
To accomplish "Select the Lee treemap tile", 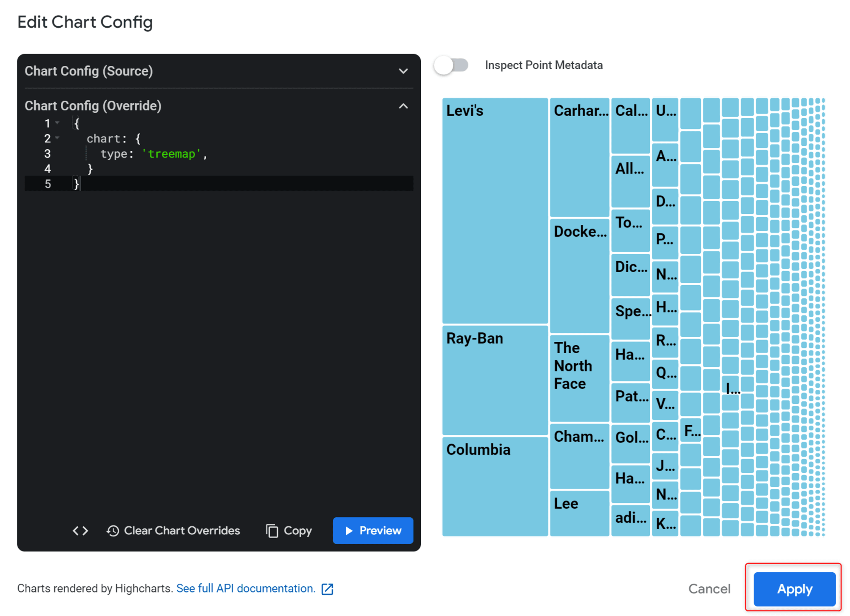I will [x=580, y=513].
